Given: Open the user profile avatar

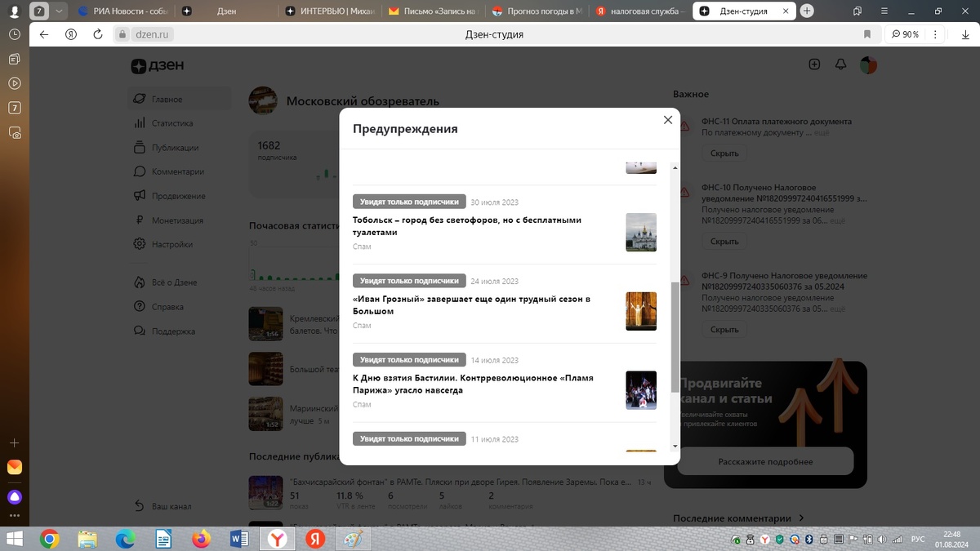Looking at the screenshot, I should [x=868, y=65].
